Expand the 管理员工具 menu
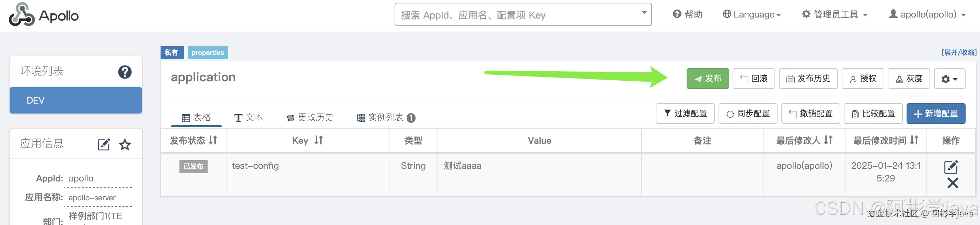980x225 pixels. pyautogui.click(x=835, y=14)
